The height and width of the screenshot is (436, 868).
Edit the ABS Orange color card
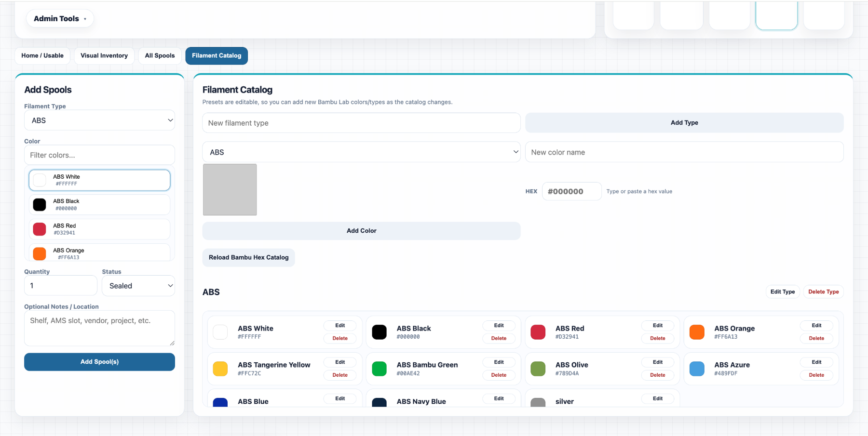click(816, 326)
